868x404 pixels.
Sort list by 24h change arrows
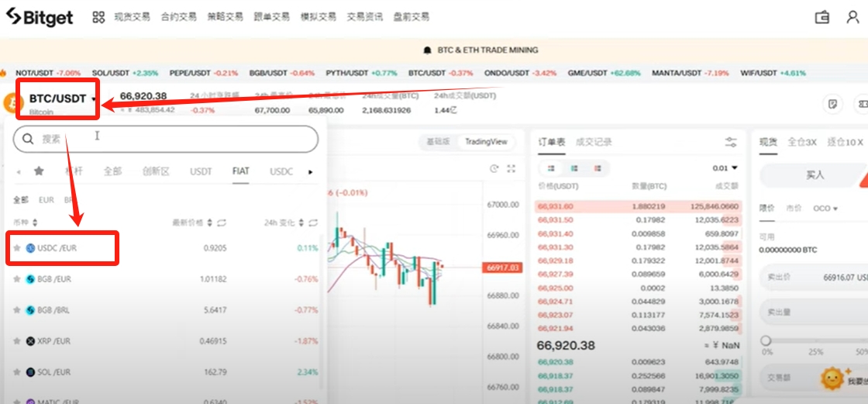(301, 223)
